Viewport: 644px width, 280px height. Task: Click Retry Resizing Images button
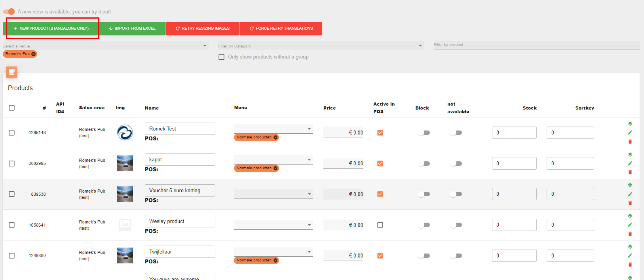click(202, 28)
